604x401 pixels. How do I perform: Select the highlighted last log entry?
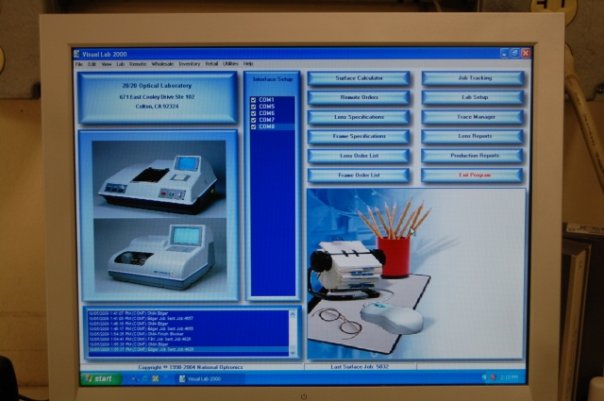click(x=188, y=350)
